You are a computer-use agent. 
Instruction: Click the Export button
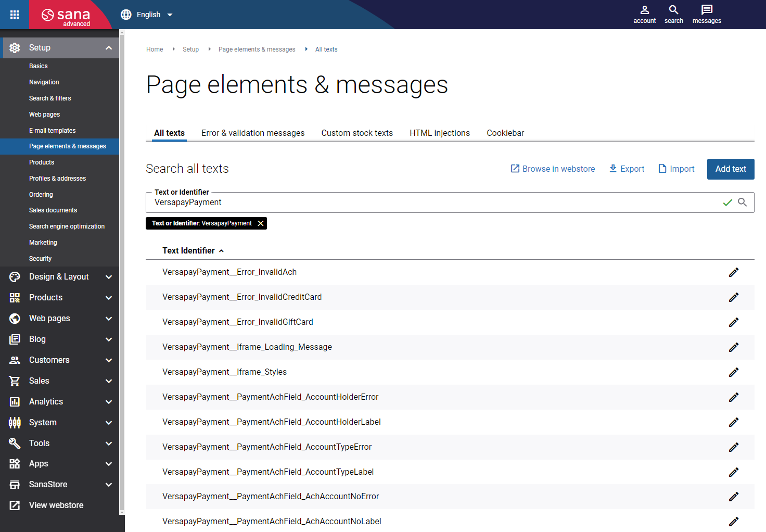627,169
